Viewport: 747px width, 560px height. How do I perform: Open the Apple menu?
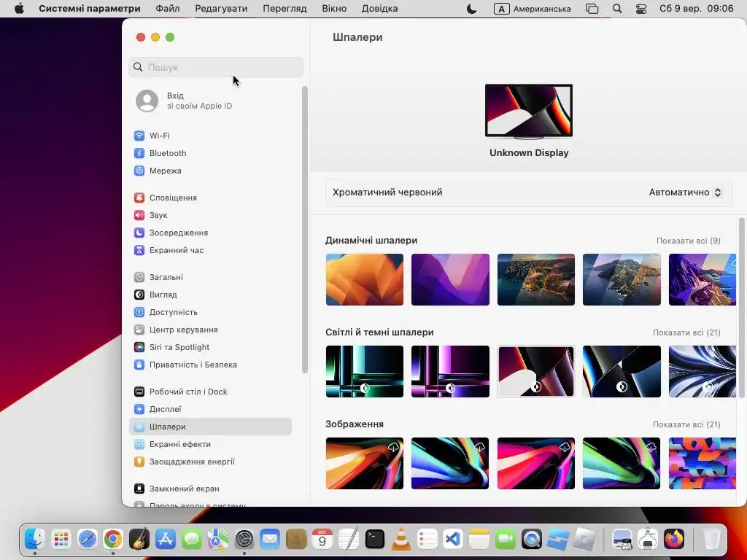19,9
